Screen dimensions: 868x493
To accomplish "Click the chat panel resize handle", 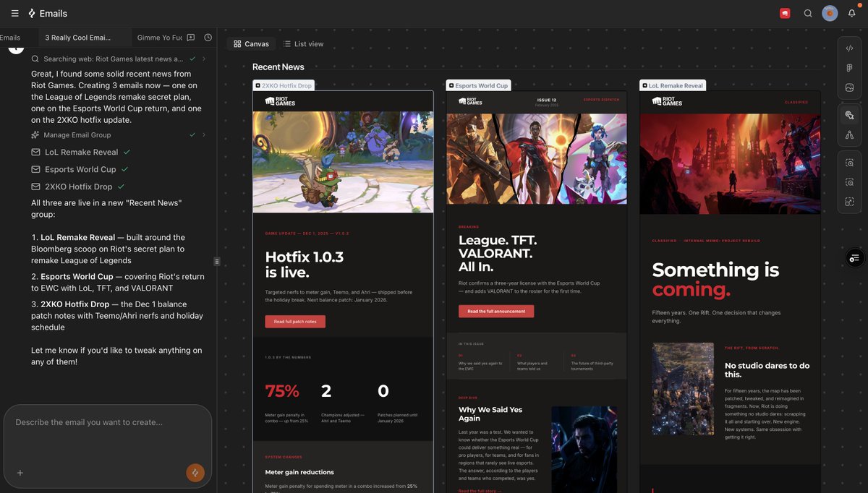I will point(217,261).
